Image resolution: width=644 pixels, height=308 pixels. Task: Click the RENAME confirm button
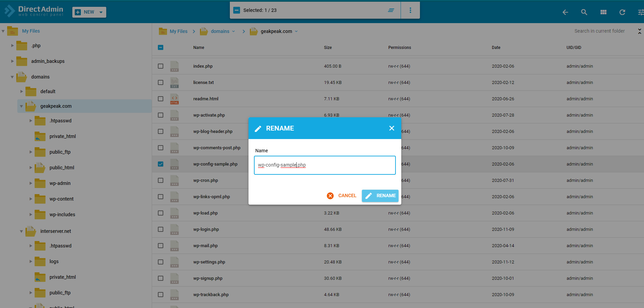380,196
